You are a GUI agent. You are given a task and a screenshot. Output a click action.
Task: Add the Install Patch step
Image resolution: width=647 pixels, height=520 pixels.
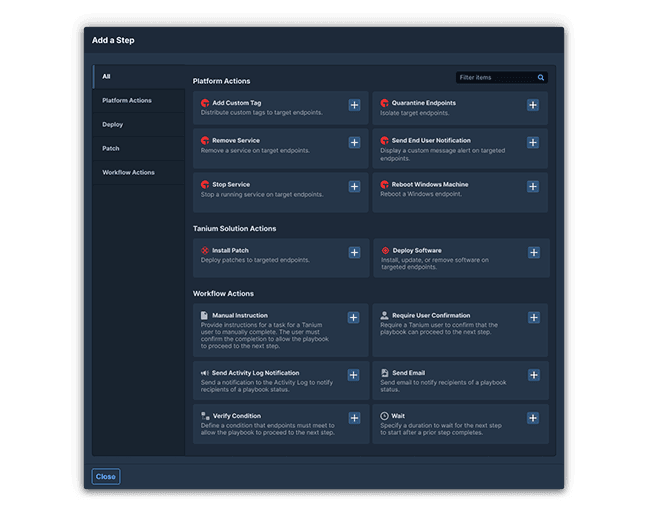[354, 252]
